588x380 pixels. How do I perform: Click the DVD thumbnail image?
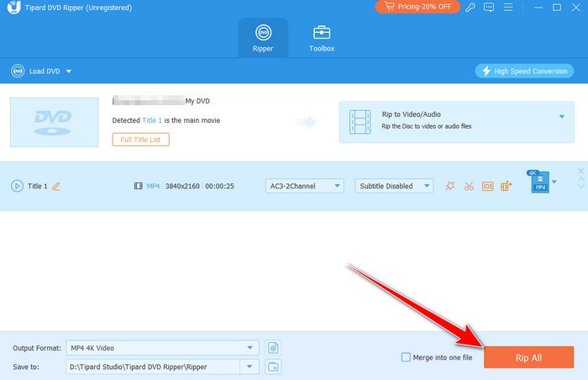55,122
